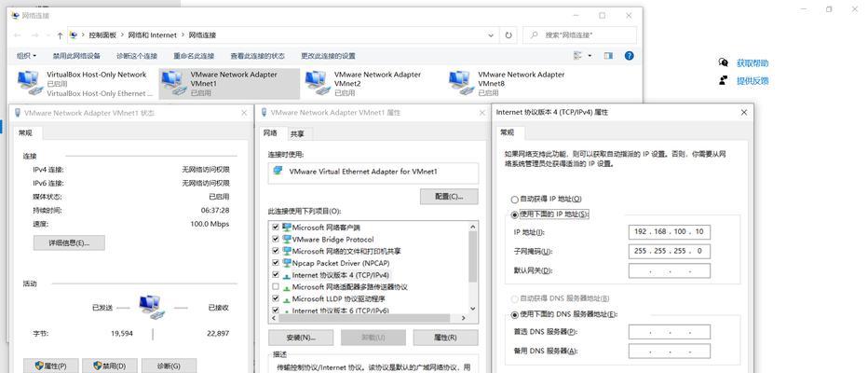868x373 pixels.
Task: Click the 详细信息(E)... button
Action: (69, 242)
